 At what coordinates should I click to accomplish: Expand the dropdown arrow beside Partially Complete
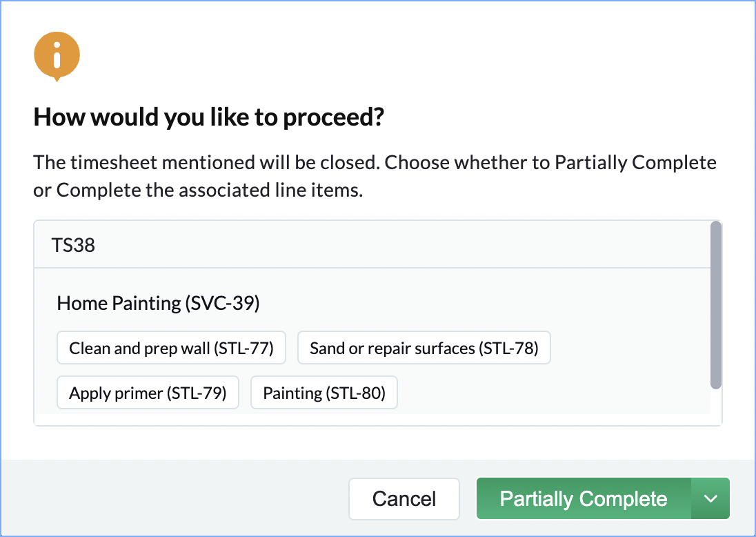point(710,499)
